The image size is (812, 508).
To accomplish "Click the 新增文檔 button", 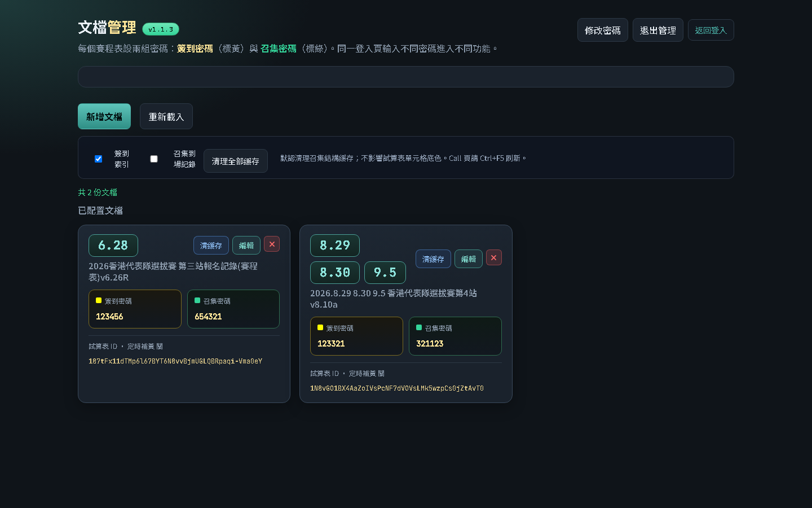I will pos(104,116).
